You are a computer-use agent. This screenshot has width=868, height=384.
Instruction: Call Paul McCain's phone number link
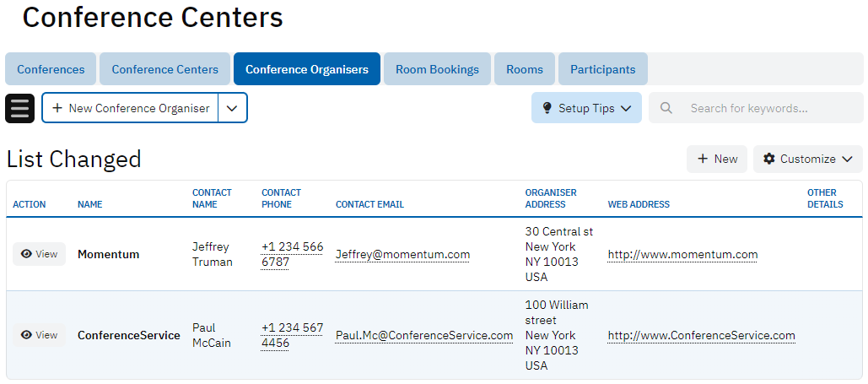292,335
